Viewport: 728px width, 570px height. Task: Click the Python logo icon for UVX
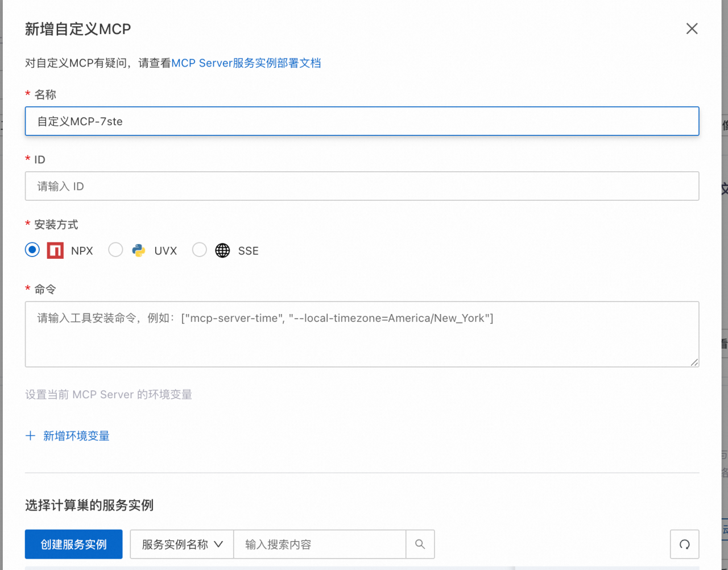point(138,250)
